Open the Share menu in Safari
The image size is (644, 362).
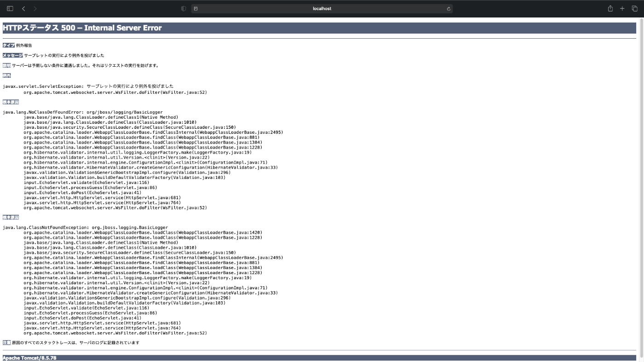pyautogui.click(x=610, y=8)
